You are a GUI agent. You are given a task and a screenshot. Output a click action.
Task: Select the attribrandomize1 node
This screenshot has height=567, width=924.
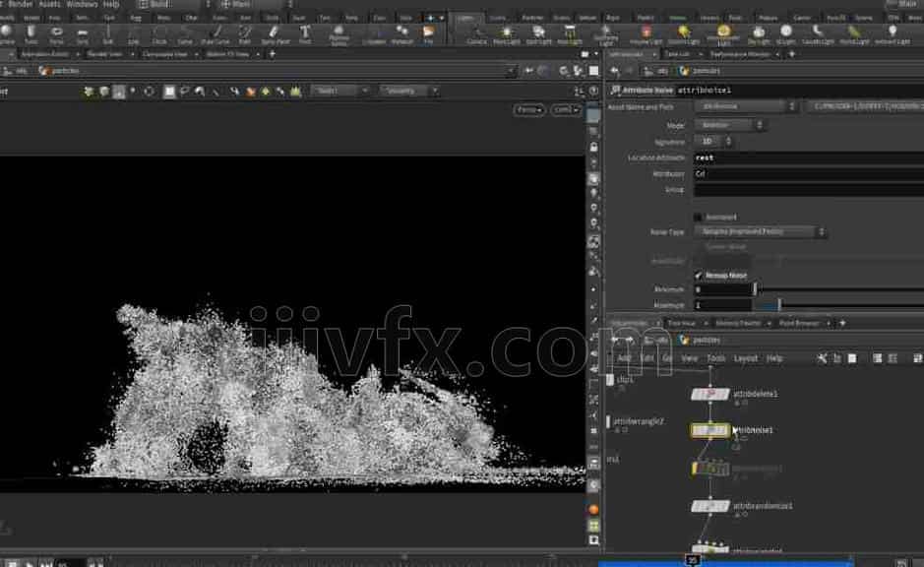pyautogui.click(x=709, y=506)
